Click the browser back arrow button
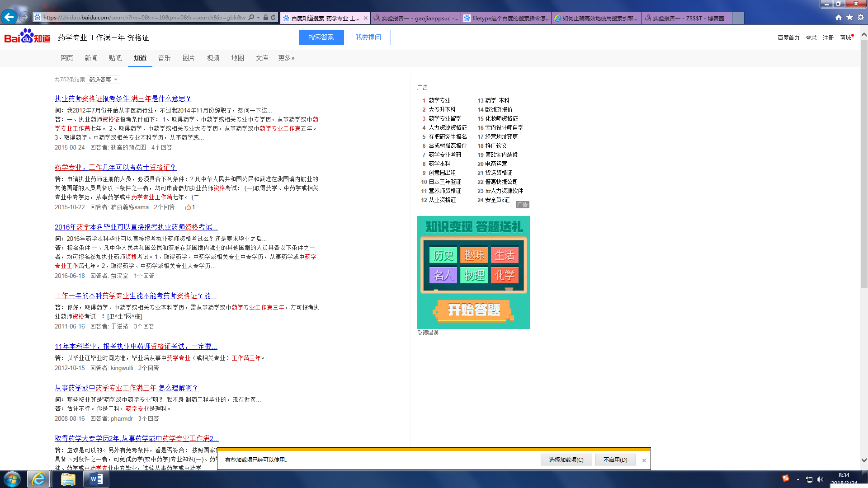The width and height of the screenshot is (868, 488). click(x=9, y=17)
